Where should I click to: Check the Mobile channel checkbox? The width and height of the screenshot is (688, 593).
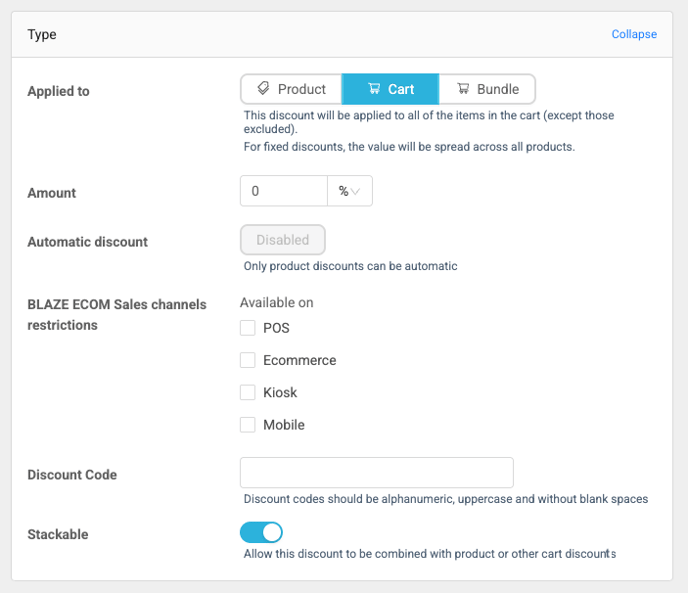click(x=248, y=425)
